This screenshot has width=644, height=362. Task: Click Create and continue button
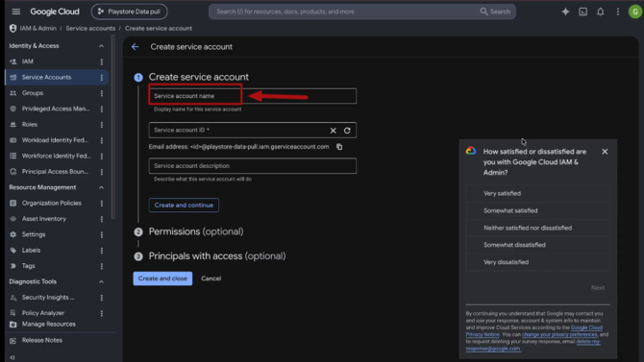click(184, 205)
